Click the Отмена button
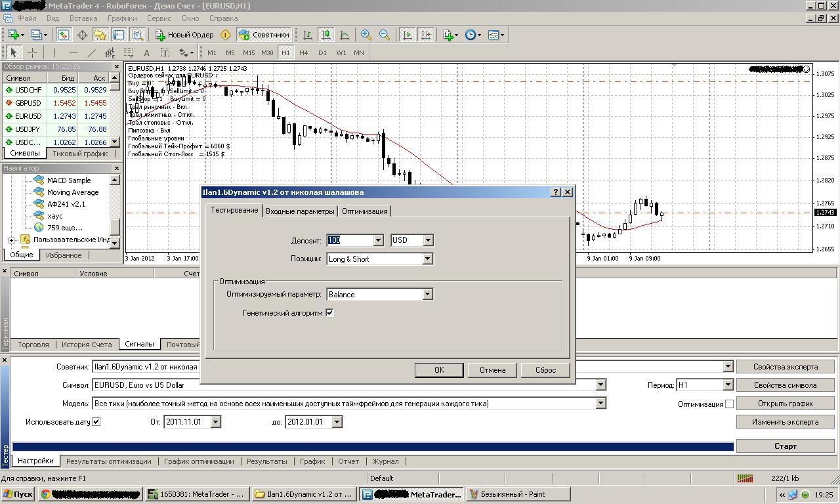 pos(492,370)
